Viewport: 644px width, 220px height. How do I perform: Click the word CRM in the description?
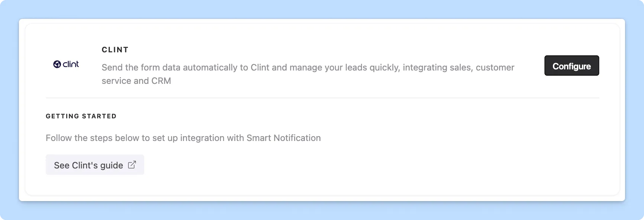coord(161,81)
